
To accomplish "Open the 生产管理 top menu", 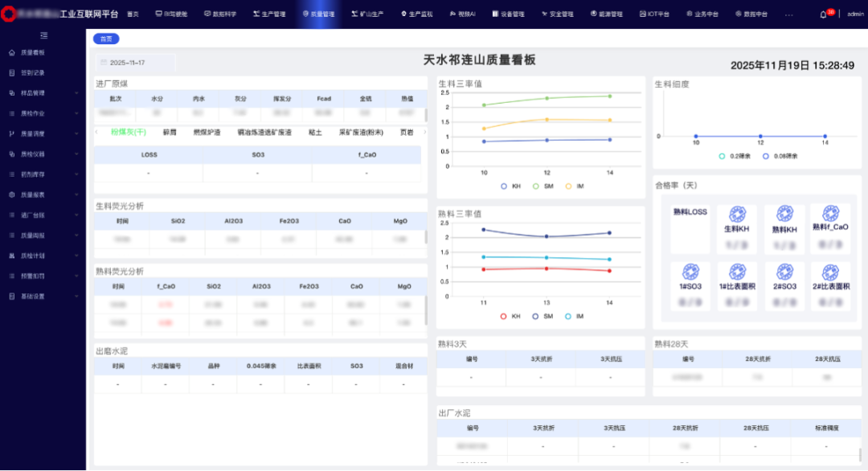I will coord(266,14).
